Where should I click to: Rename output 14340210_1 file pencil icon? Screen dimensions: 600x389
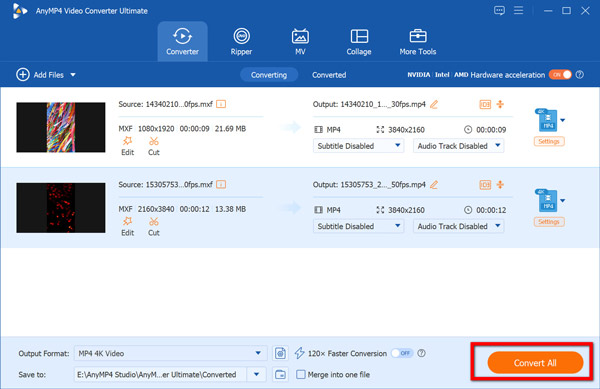click(434, 104)
